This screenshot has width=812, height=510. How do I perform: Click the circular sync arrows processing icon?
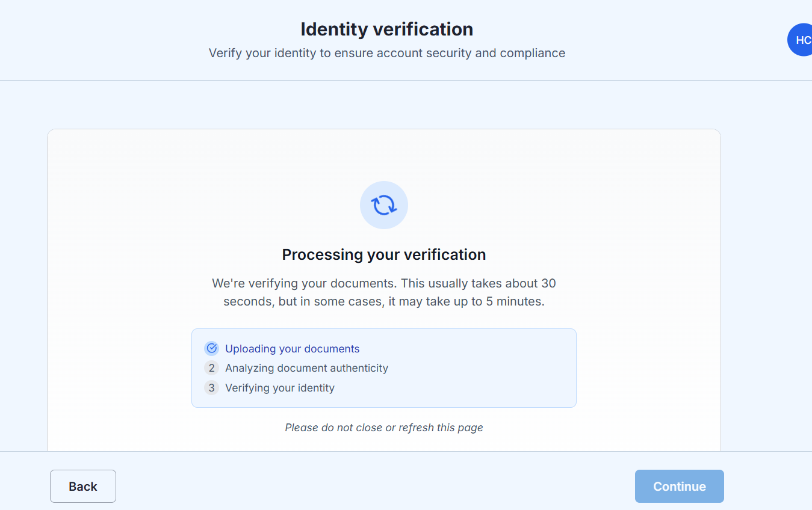[x=384, y=205]
